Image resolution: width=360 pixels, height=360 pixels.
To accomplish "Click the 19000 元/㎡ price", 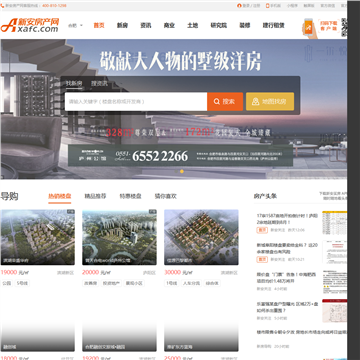I will 15,272.
